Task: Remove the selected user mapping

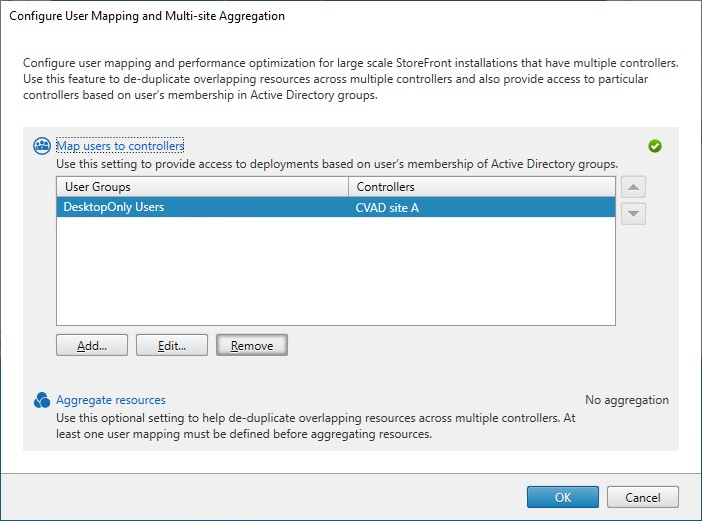Action: 252,345
